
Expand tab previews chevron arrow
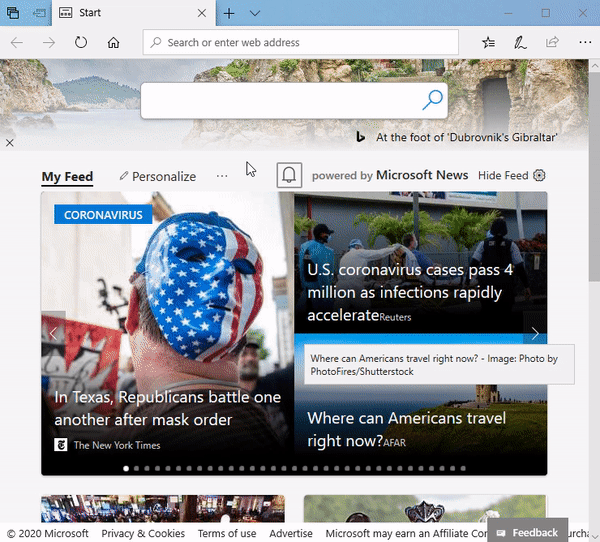[255, 13]
